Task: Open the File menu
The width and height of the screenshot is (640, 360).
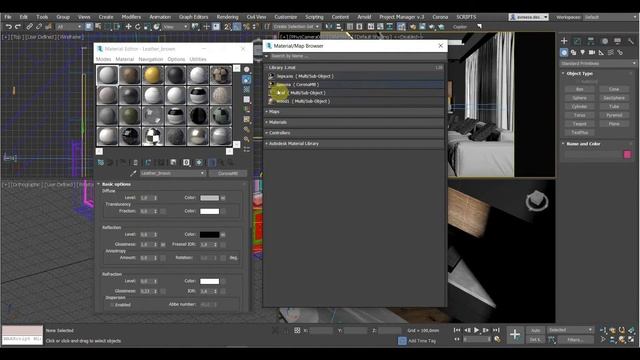Action: click(8, 17)
